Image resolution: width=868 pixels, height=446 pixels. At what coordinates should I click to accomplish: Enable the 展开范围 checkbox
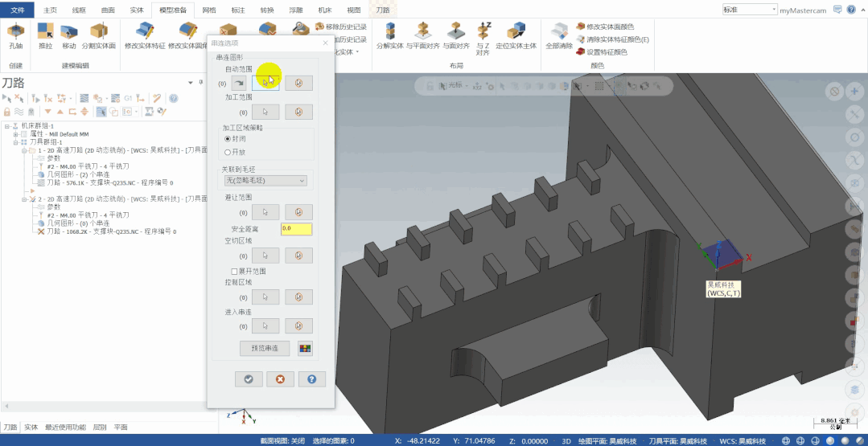pyautogui.click(x=235, y=272)
